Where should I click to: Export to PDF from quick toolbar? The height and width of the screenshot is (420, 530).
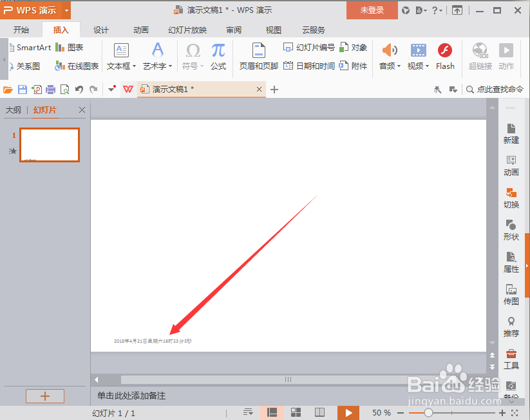pos(37,90)
